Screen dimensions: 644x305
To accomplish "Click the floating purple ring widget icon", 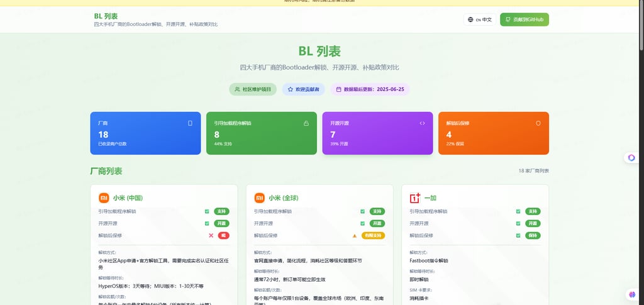I will 631,158.
